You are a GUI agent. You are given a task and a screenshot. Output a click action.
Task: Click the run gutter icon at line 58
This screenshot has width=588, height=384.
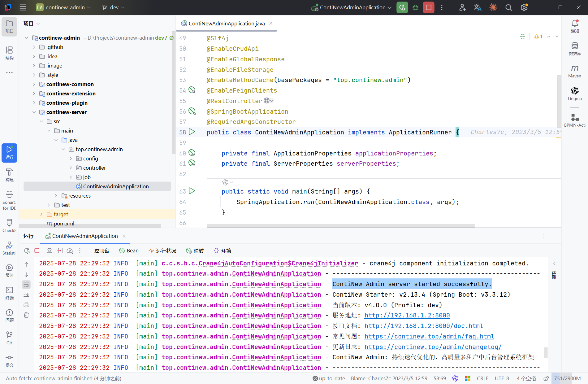coord(192,132)
